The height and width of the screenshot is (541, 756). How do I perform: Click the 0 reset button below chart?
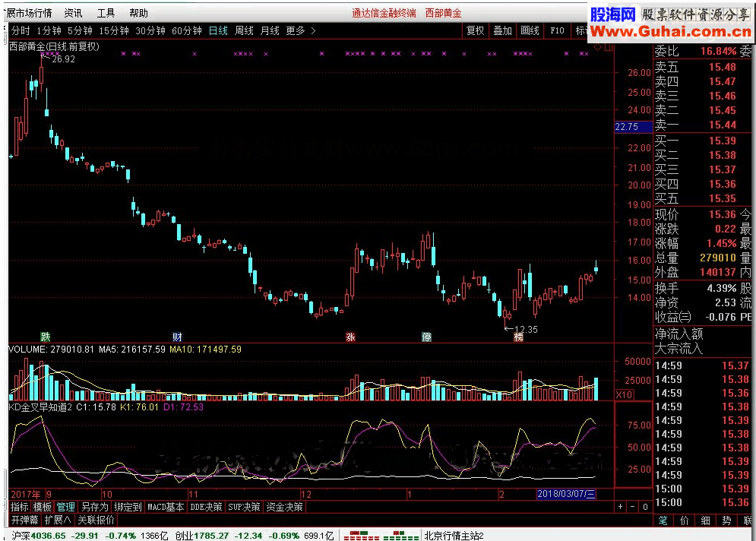click(x=645, y=507)
